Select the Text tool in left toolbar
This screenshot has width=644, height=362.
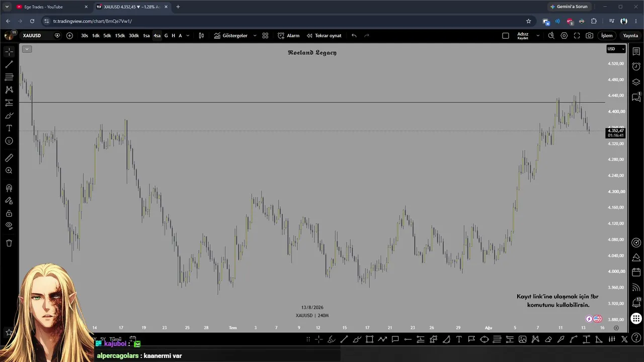pyautogui.click(x=9, y=128)
